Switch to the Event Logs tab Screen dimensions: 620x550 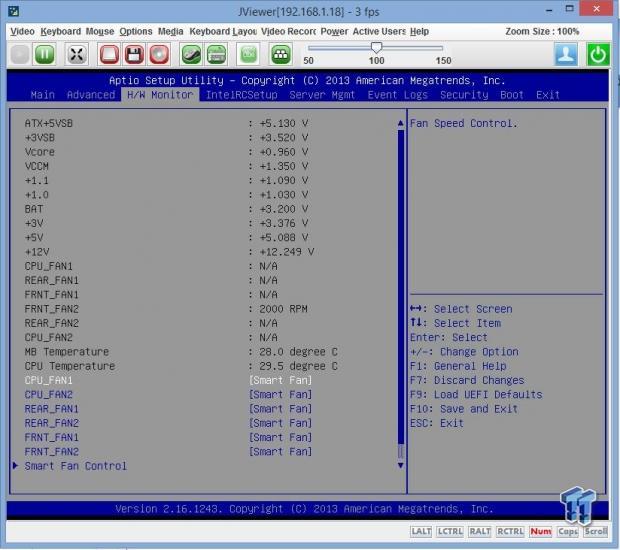[x=398, y=95]
